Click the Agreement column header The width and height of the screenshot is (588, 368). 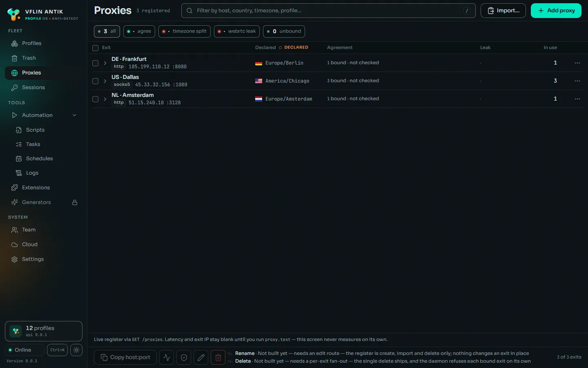340,48
